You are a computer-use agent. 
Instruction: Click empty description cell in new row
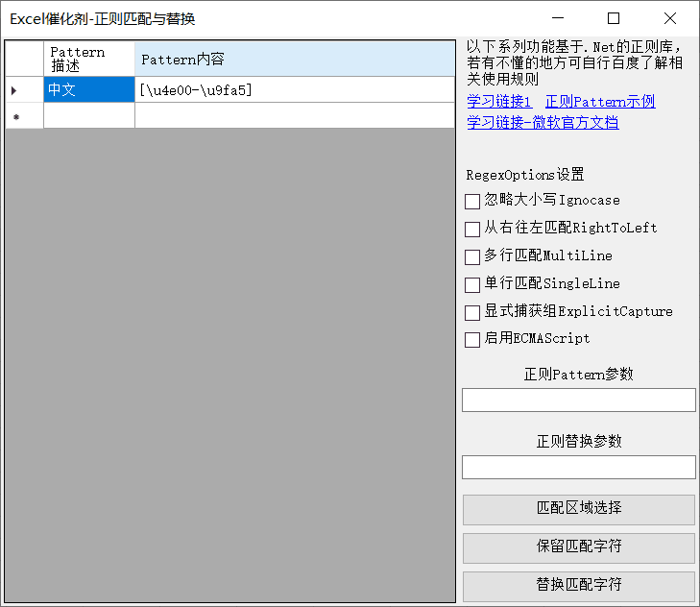click(89, 116)
